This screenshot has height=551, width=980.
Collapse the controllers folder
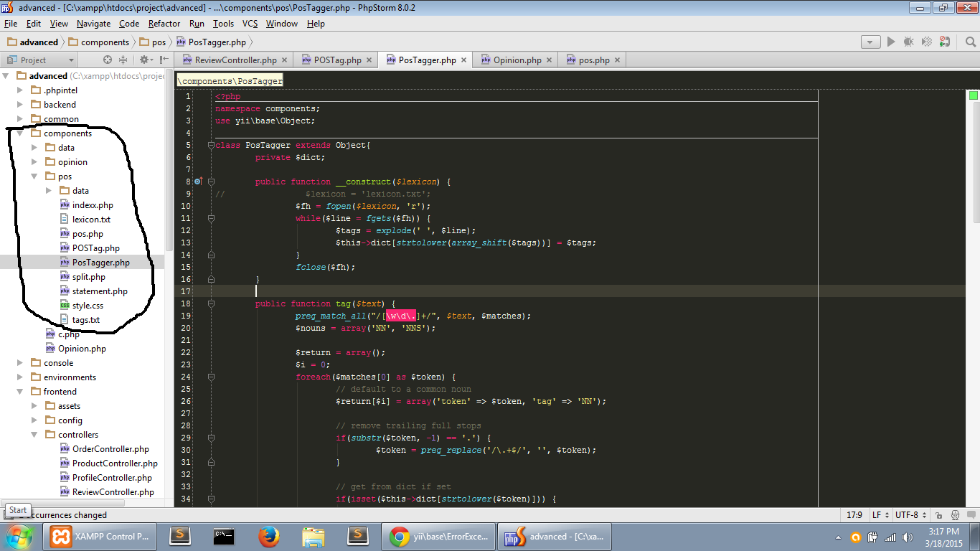(x=34, y=435)
